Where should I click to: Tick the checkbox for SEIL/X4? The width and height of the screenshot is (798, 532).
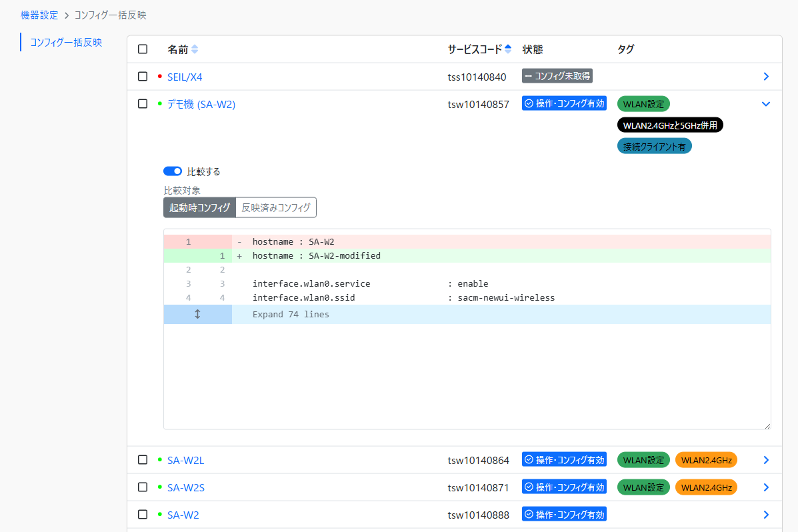click(x=143, y=77)
